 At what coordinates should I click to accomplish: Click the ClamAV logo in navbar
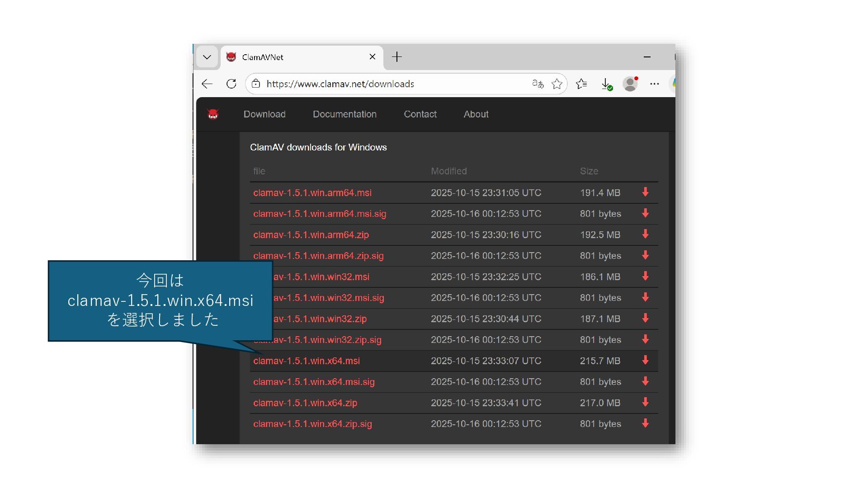point(213,114)
